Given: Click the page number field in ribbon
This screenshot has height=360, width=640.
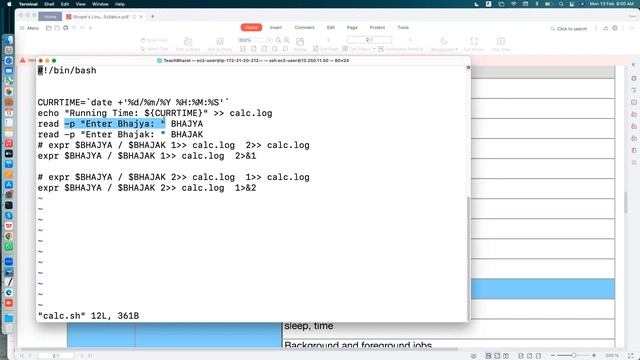Looking at the screenshot, I should coord(369,40).
